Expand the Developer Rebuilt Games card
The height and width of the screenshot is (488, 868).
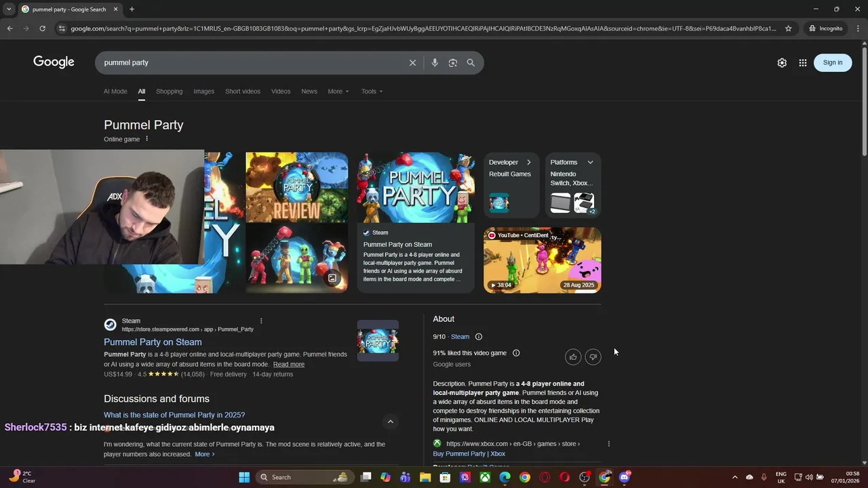(512, 185)
